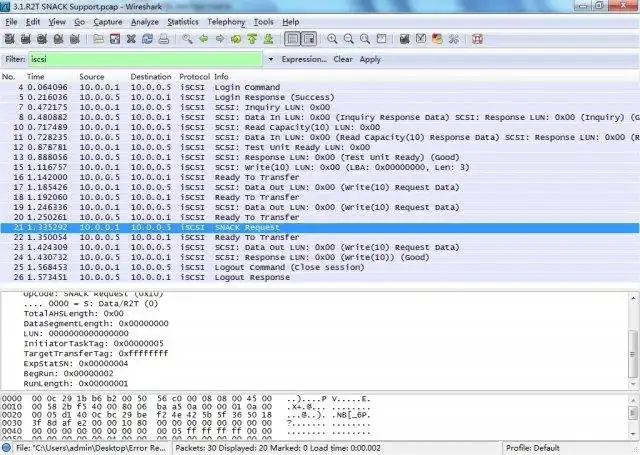Viewport: 640px width, 455px height.
Task: Open the Help menu
Action: (291, 22)
